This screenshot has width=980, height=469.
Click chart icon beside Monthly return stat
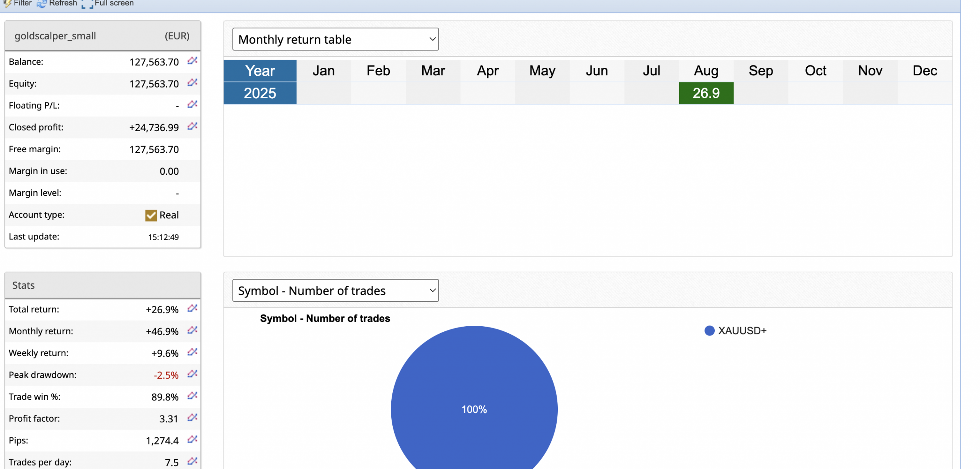pyautogui.click(x=192, y=330)
